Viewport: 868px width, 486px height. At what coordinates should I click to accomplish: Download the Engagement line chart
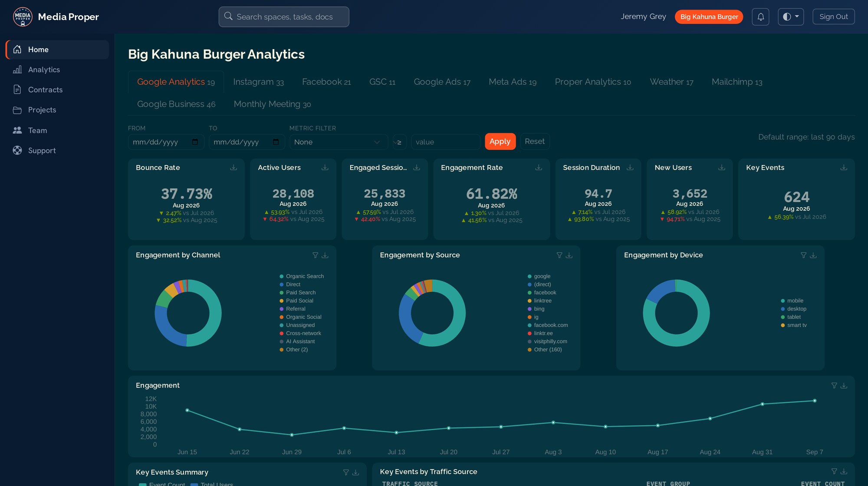[x=844, y=386]
